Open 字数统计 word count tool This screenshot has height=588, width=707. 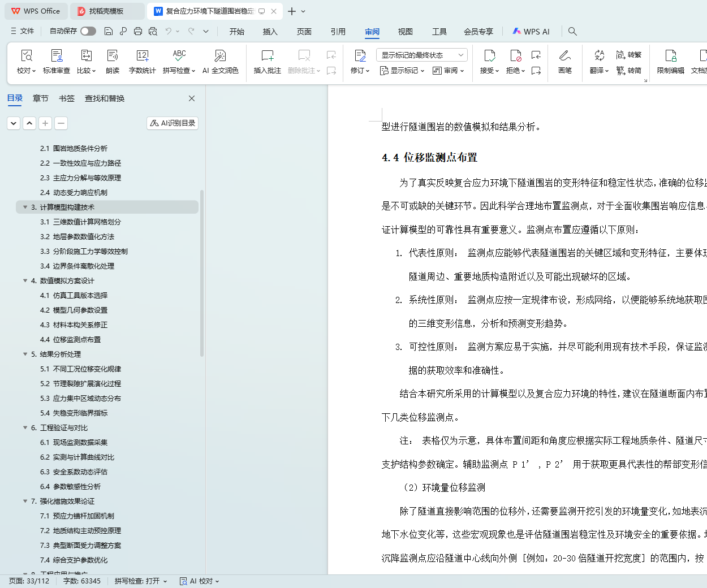[x=142, y=56]
